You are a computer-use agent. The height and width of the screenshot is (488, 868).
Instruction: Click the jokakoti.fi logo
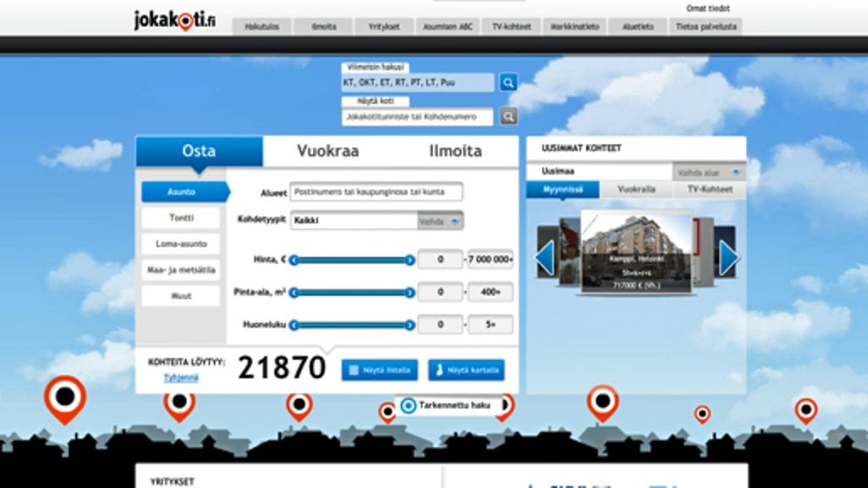(x=175, y=19)
